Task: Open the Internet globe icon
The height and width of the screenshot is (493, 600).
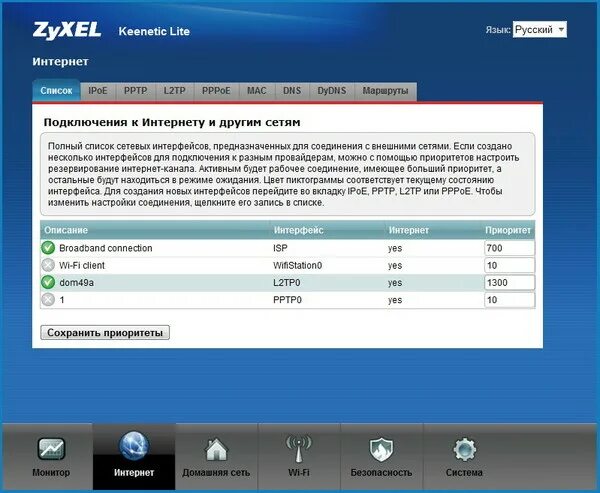Action: pyautogui.click(x=134, y=446)
